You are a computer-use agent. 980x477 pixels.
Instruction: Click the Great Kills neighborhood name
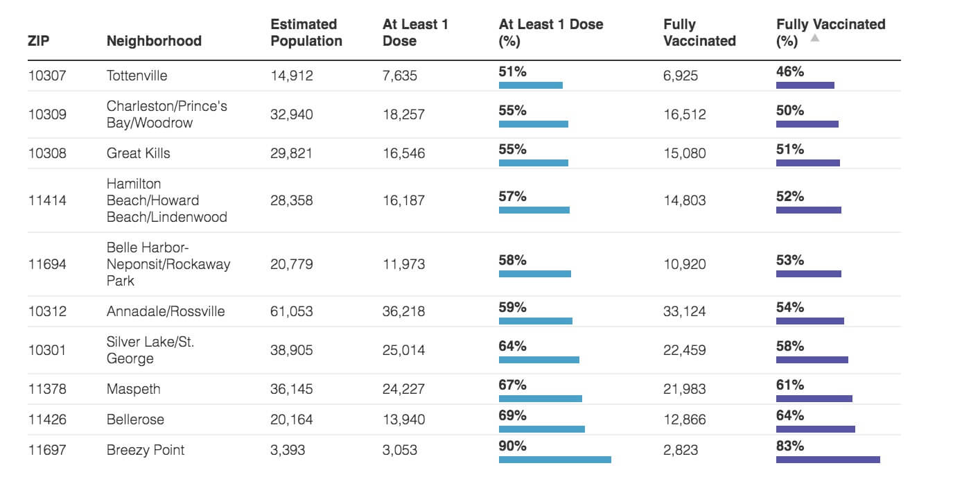tap(138, 153)
